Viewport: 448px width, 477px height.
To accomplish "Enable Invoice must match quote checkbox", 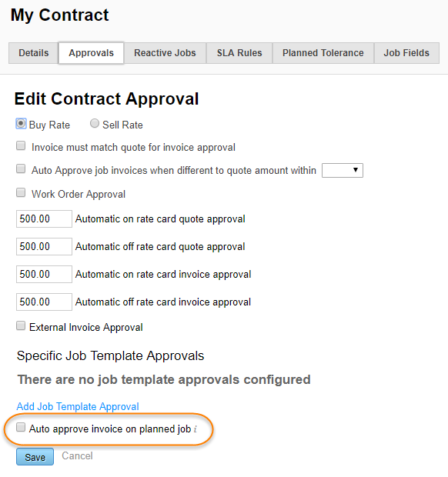I will click(x=21, y=145).
